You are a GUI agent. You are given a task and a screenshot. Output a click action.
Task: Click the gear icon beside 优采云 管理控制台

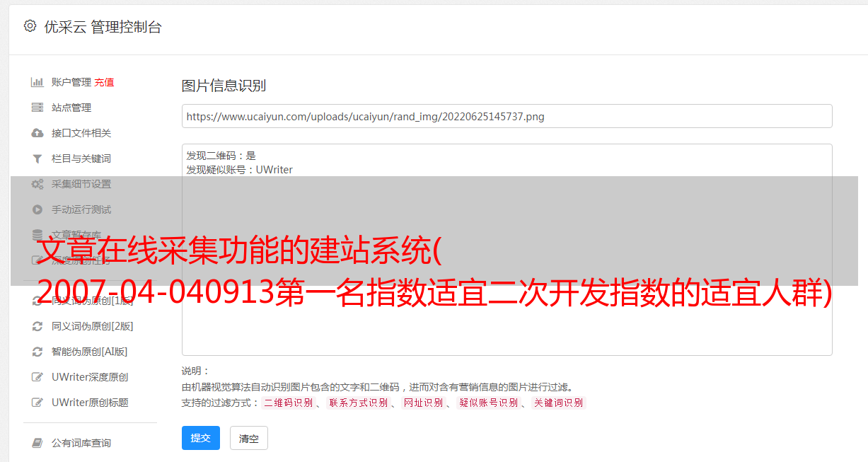coord(30,26)
